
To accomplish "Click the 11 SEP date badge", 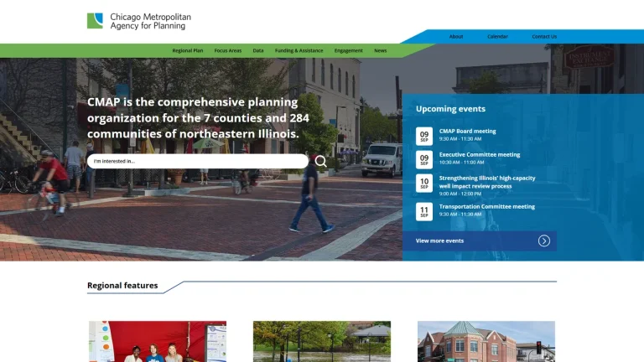I will (424, 212).
